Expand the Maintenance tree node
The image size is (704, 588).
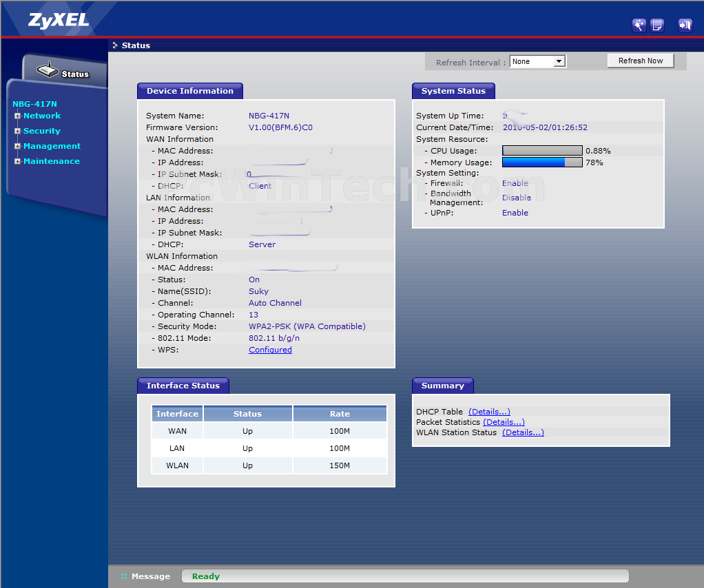click(17, 161)
